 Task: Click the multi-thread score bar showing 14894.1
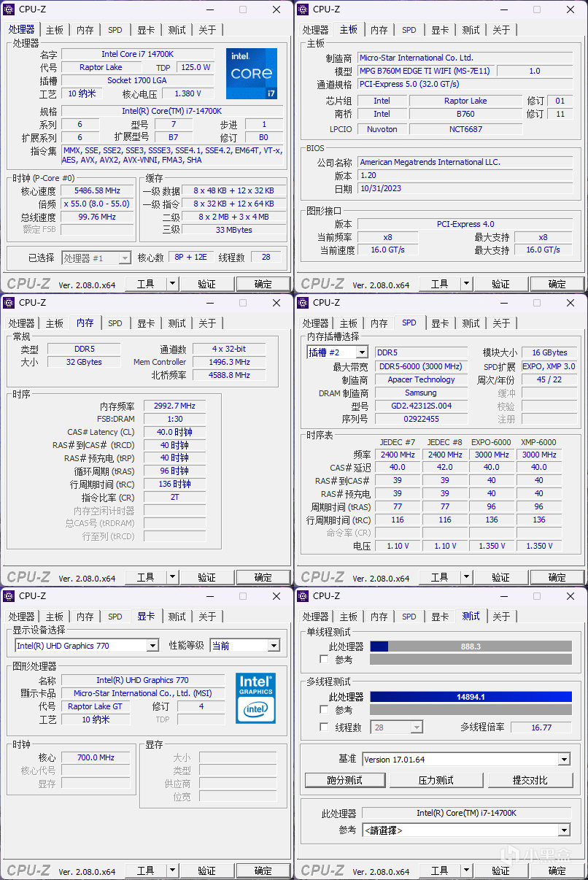pyautogui.click(x=471, y=697)
